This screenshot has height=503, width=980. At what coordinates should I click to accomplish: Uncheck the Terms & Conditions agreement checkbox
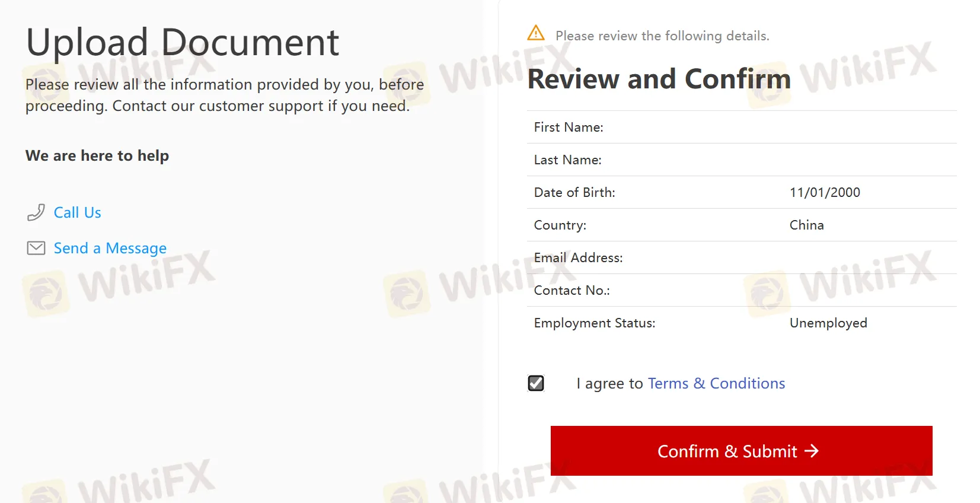(536, 383)
